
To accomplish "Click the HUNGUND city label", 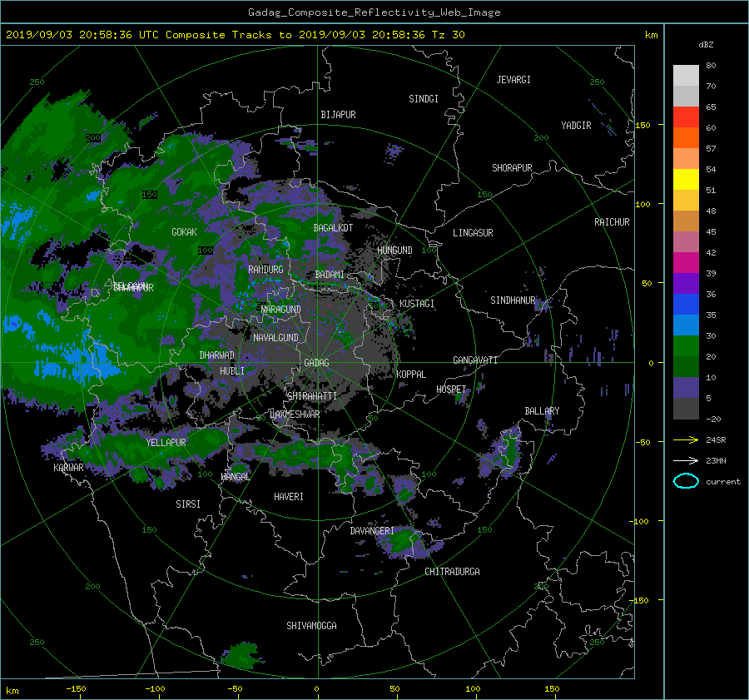I will pos(394,251).
